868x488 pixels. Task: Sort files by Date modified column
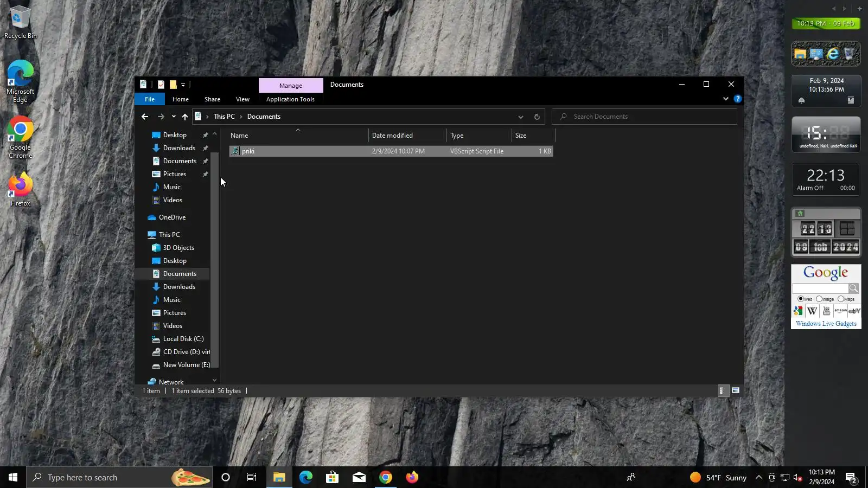click(407, 136)
